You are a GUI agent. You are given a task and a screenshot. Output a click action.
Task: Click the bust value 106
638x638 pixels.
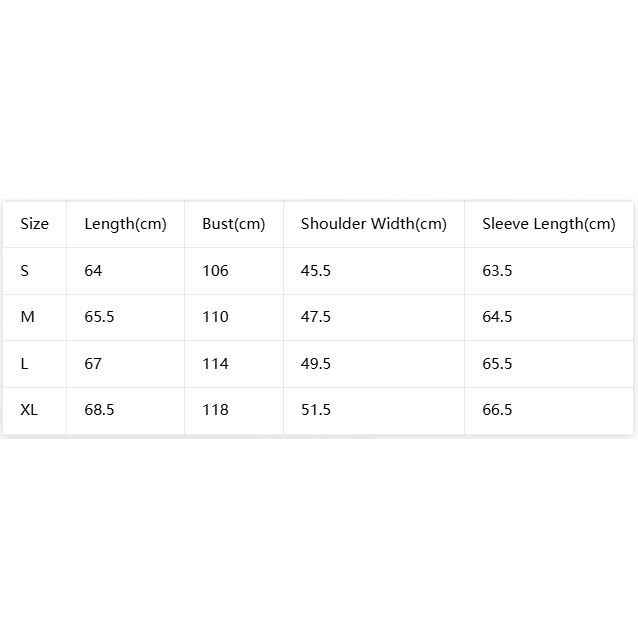pyautogui.click(x=215, y=271)
